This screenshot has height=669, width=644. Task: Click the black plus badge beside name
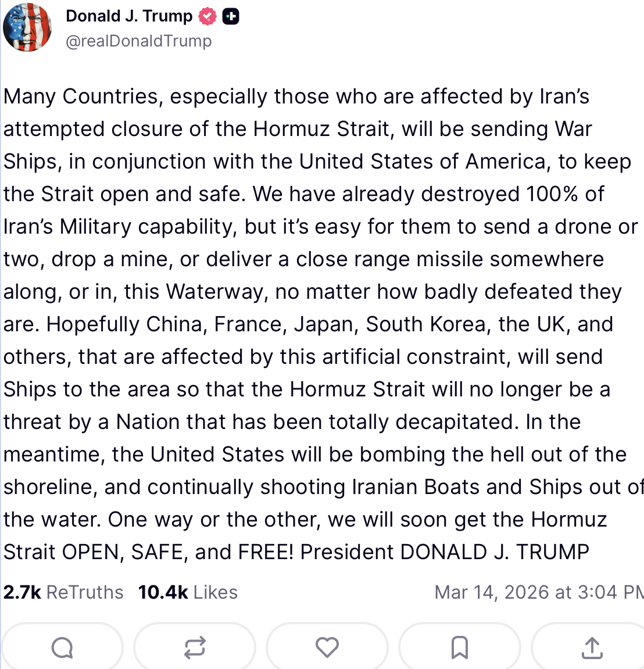pos(231,16)
